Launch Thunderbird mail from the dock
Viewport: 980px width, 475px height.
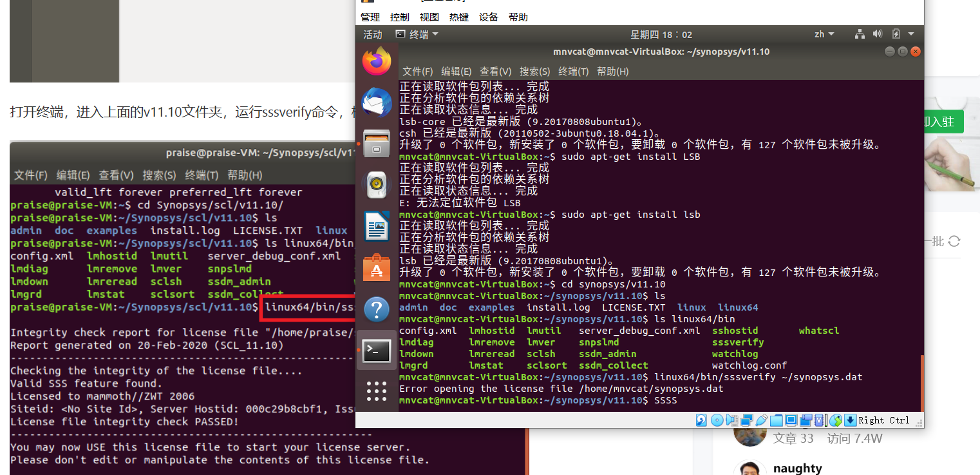pyautogui.click(x=377, y=103)
